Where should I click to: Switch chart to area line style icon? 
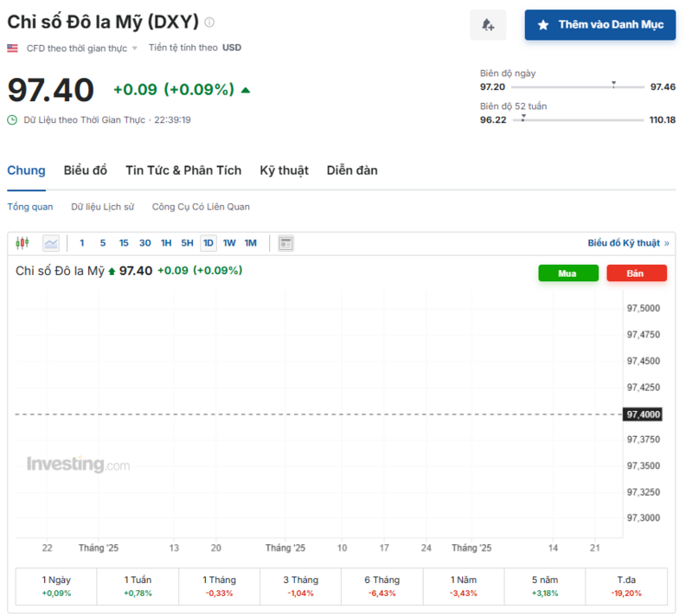(x=51, y=243)
